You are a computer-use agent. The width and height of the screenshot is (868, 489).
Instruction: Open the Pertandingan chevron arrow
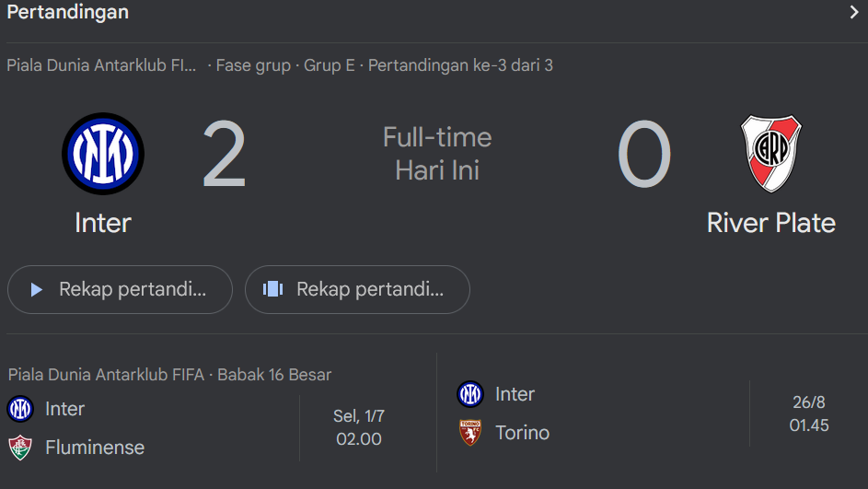tap(853, 12)
